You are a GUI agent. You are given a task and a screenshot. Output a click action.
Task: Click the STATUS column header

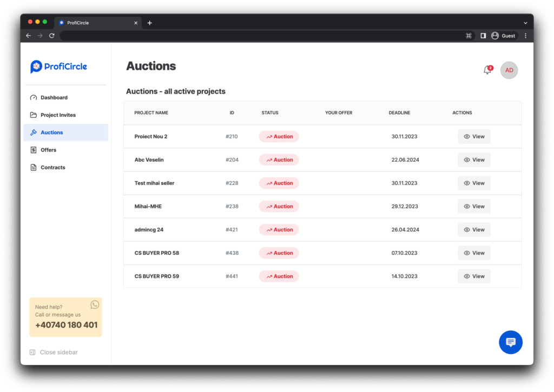click(x=270, y=112)
